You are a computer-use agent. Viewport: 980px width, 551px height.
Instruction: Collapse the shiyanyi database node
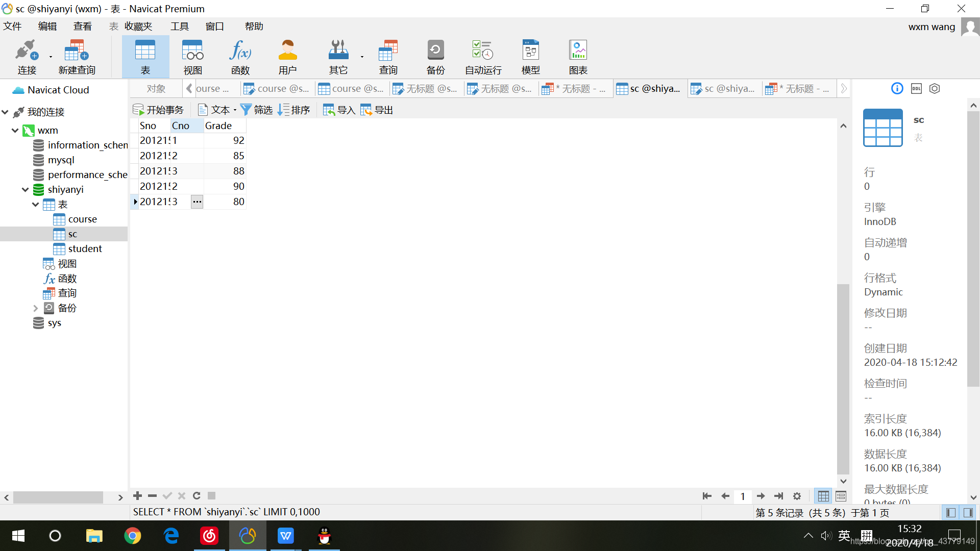point(25,189)
